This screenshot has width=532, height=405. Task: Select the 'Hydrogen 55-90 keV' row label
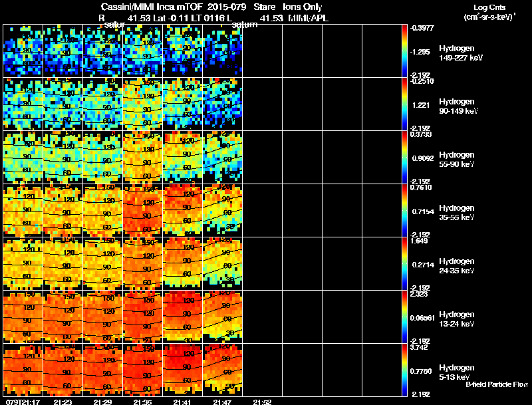(x=457, y=160)
